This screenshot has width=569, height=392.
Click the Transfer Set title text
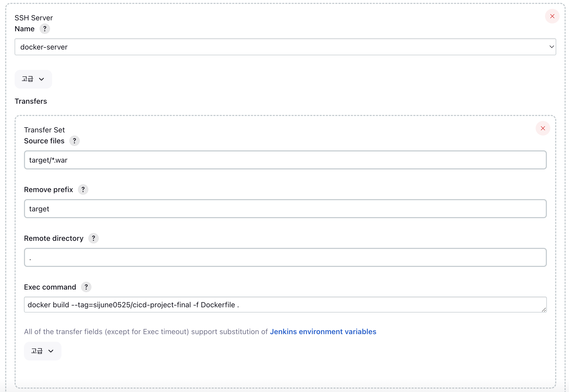click(x=44, y=130)
